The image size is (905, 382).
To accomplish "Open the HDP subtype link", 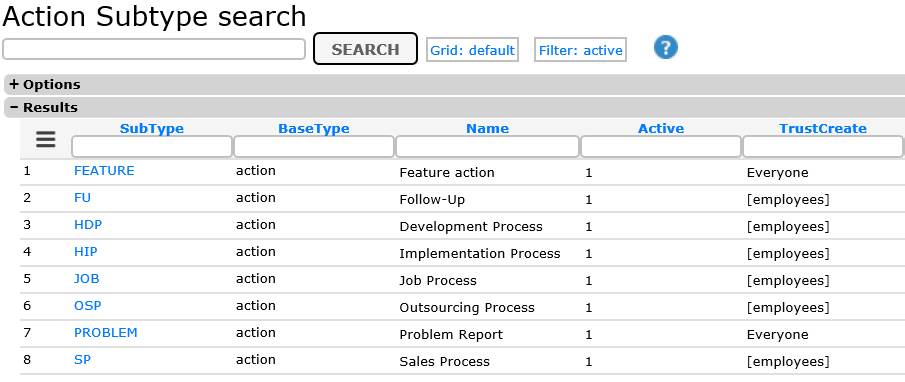I will point(88,225).
